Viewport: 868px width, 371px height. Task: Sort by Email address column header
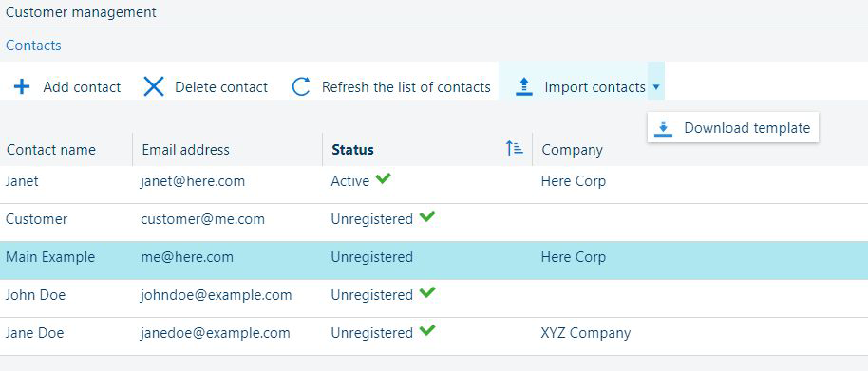point(185,150)
